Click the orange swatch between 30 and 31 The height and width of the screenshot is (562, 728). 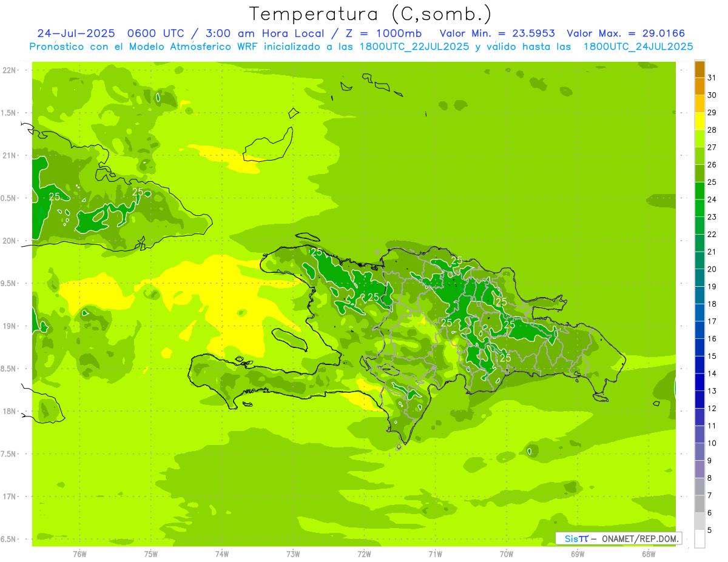(x=699, y=86)
